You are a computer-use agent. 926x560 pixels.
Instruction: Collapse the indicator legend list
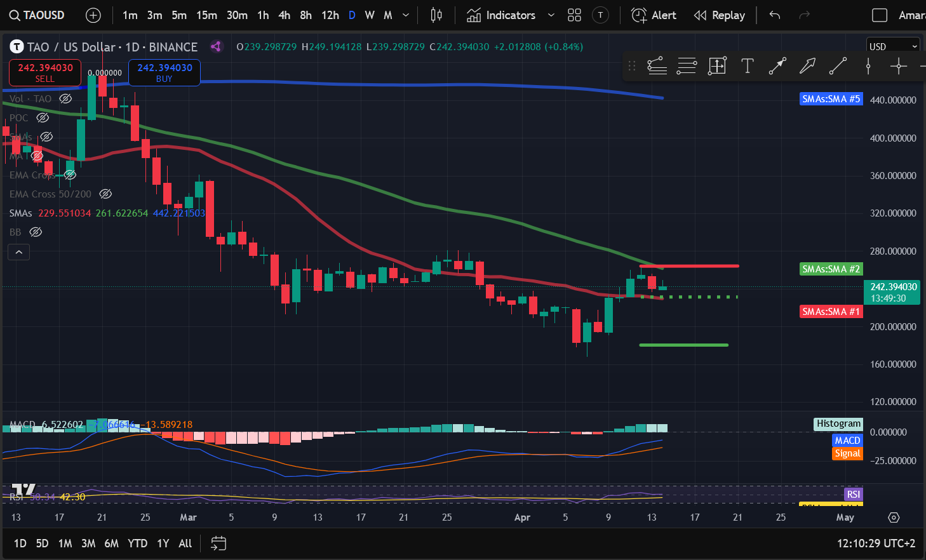coord(19,253)
